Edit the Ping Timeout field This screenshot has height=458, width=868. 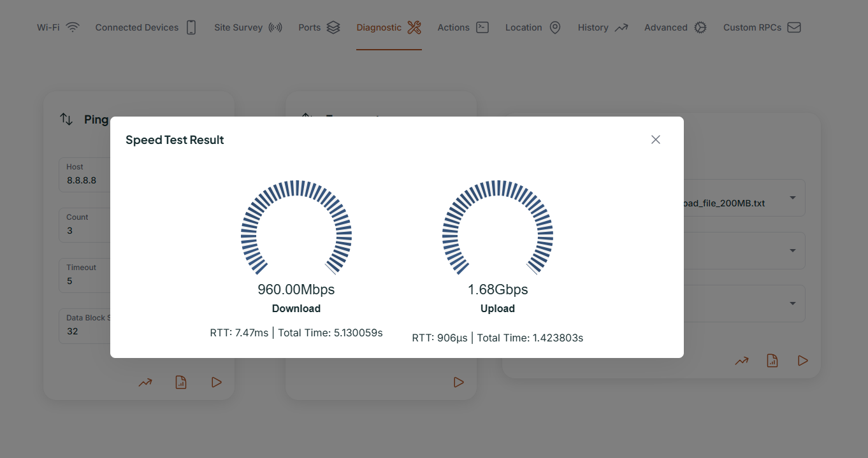85,275
